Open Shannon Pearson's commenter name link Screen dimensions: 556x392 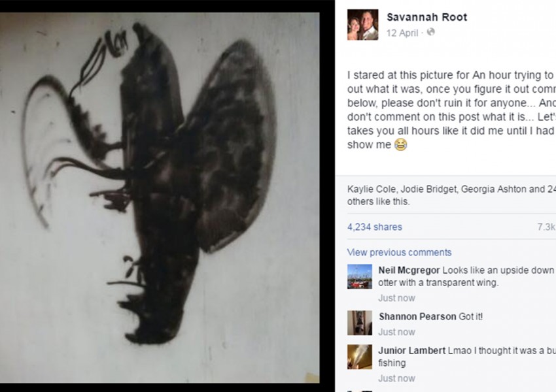pyautogui.click(x=417, y=316)
